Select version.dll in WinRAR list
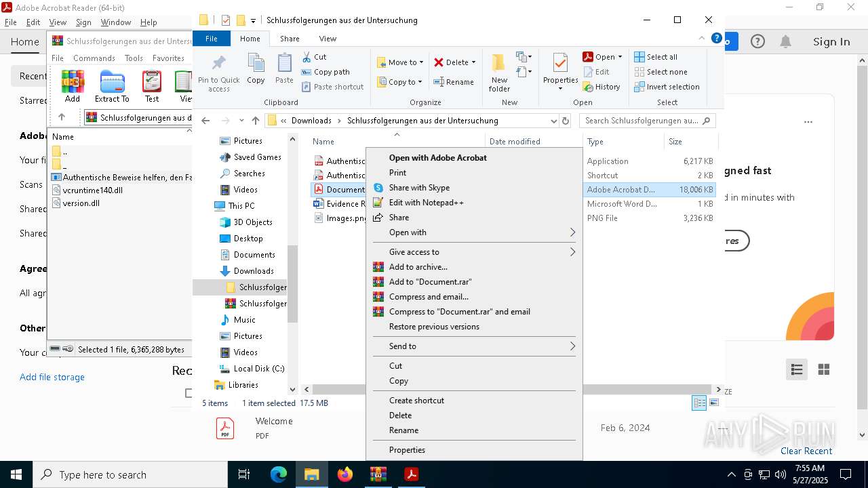The image size is (868, 488). pos(81,203)
